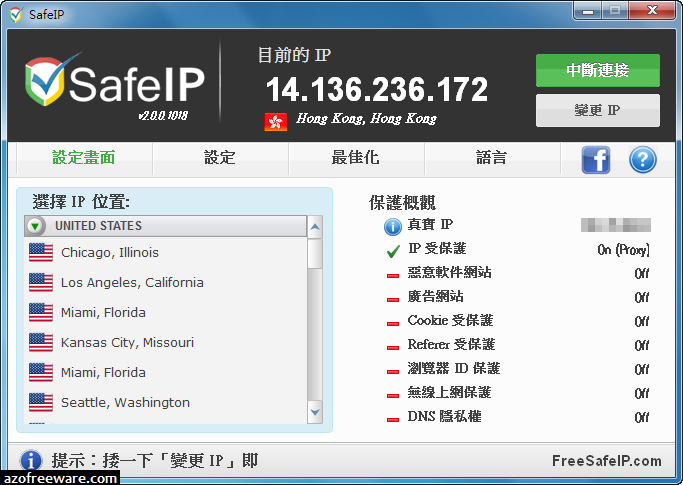This screenshot has height=485, width=683.
Task: Click the red dash beside DNS 隱私權
Action: click(393, 420)
